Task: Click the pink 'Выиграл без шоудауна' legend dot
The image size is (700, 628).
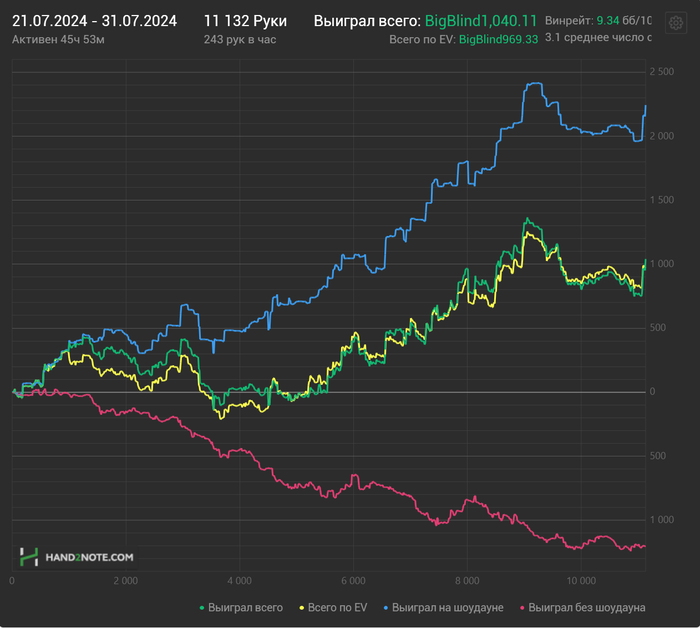Action: click(522, 608)
